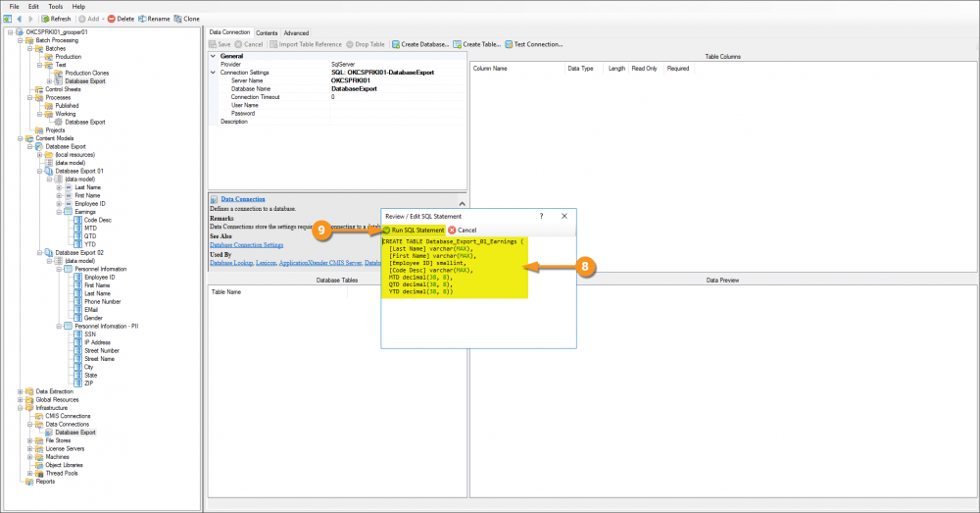Expand the Data Extraction tree node
The image size is (980, 513).
coord(20,391)
